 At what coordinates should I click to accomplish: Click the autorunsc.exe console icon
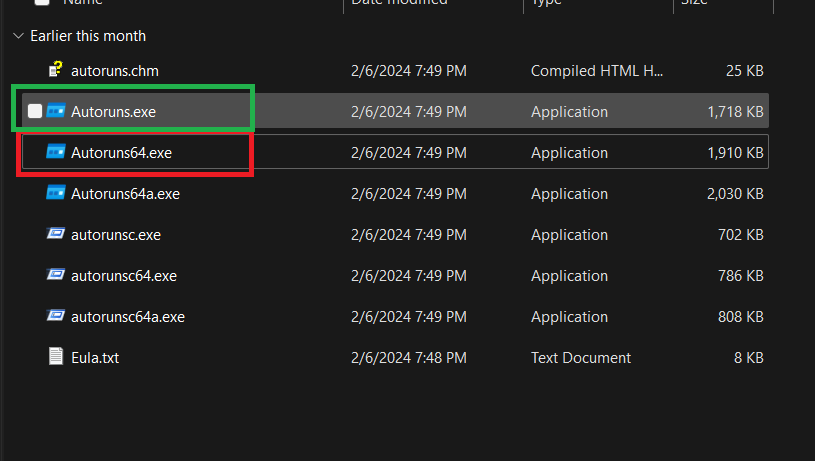point(56,234)
